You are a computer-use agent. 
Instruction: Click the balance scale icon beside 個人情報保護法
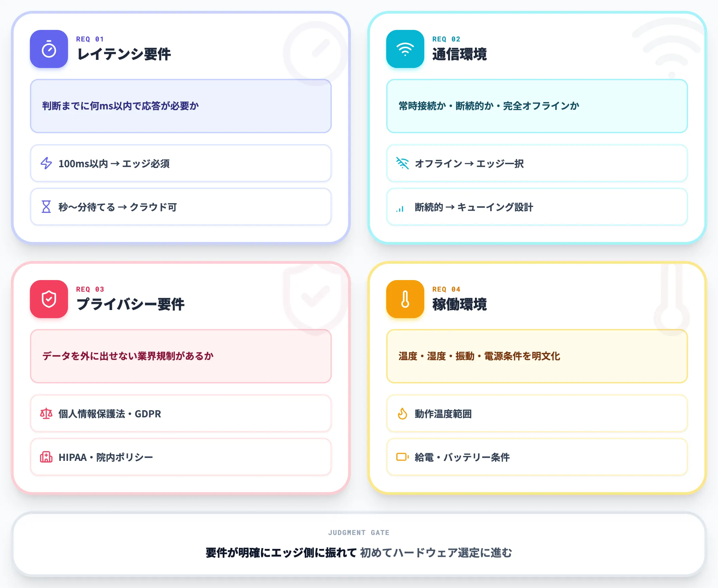click(x=46, y=414)
